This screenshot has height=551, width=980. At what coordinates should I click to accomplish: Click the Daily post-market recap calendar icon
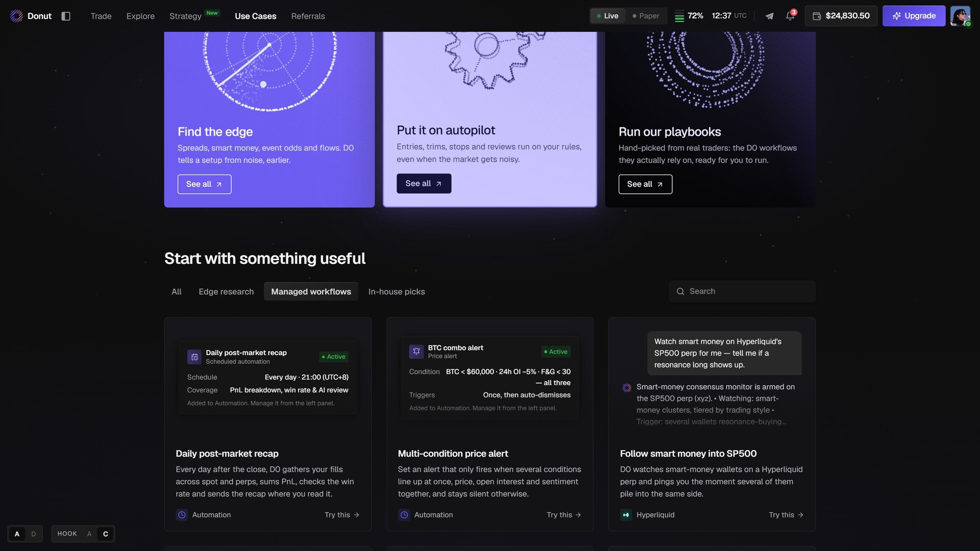194,357
